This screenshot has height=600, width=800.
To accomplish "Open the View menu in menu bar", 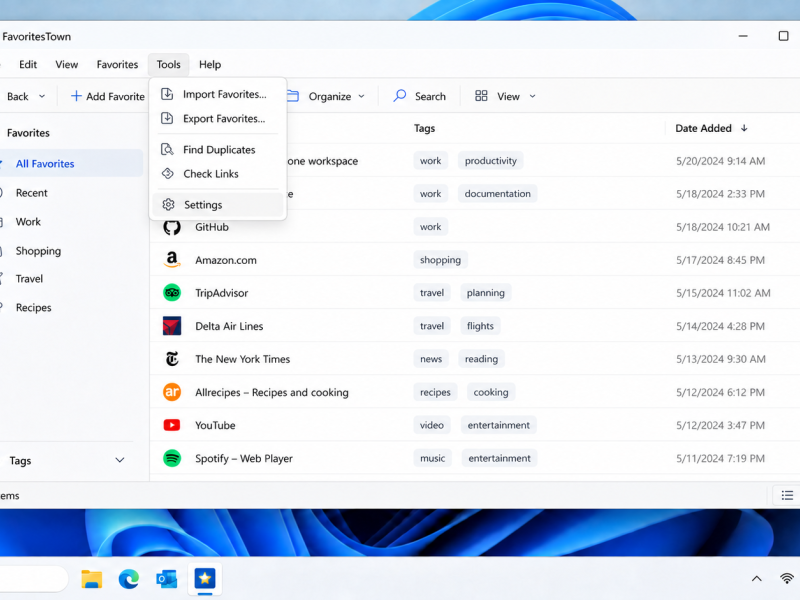I will click(67, 65).
